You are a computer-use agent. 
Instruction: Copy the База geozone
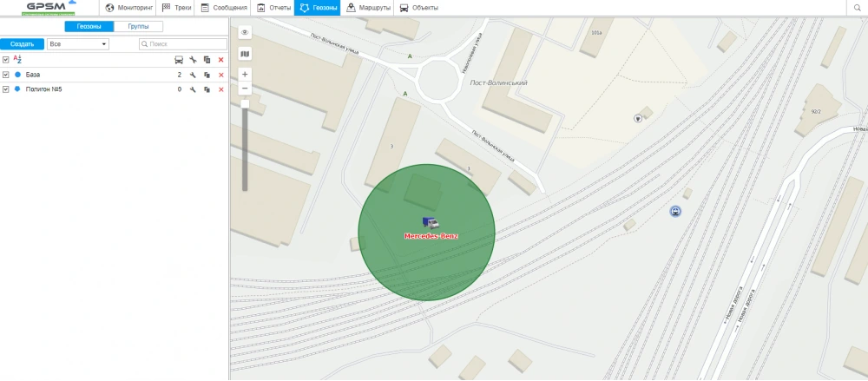[207, 76]
